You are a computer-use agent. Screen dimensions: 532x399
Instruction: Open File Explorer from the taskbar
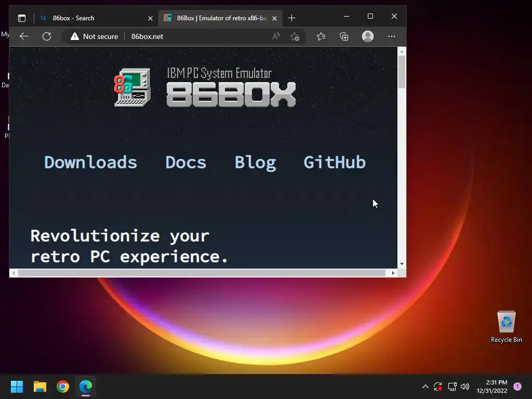point(39,387)
